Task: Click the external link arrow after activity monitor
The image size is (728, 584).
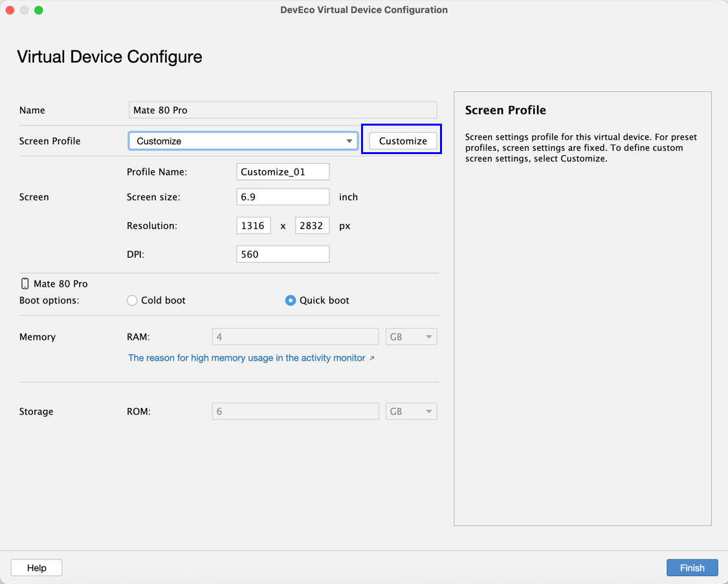Action: [372, 358]
